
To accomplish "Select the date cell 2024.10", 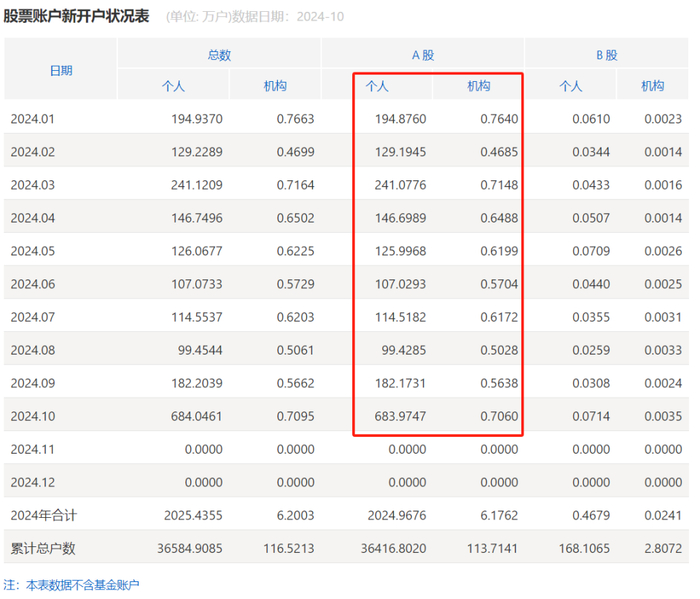I will 33,416.
